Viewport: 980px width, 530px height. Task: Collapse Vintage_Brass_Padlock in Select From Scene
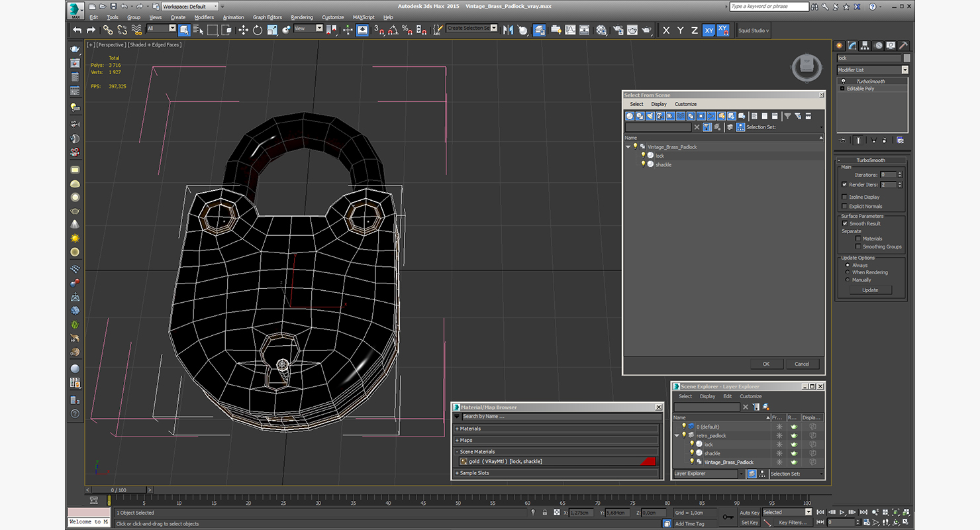[628, 146]
